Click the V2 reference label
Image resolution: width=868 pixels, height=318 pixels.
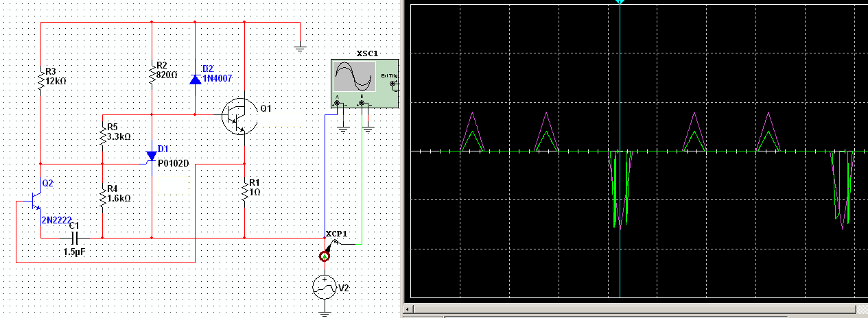[x=344, y=289]
